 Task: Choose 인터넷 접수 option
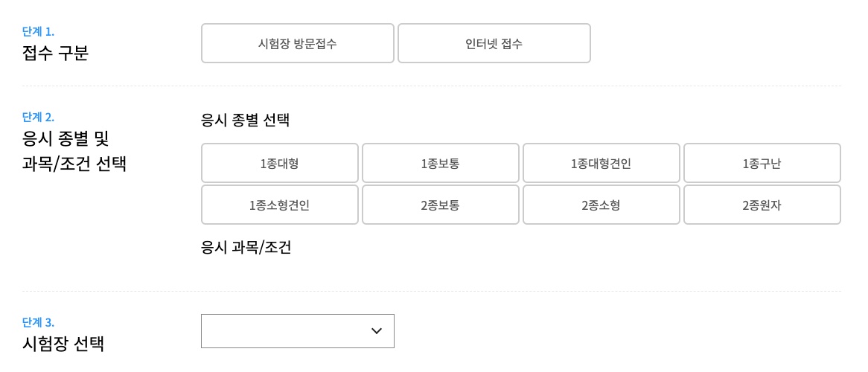point(494,43)
